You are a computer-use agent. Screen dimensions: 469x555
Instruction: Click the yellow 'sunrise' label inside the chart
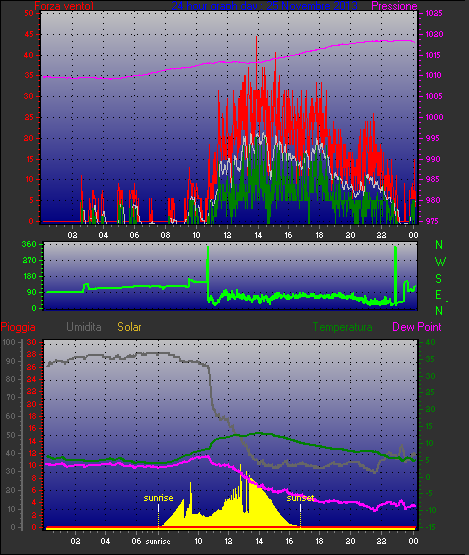tap(158, 498)
